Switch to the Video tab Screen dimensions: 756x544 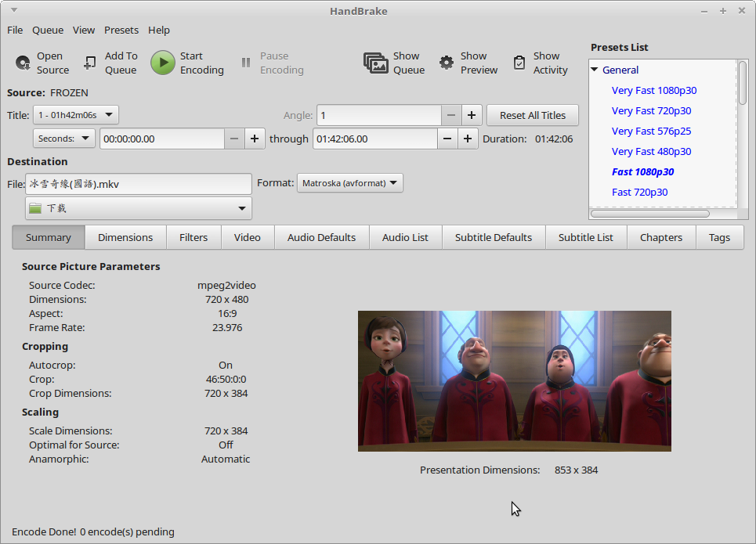pyautogui.click(x=248, y=237)
